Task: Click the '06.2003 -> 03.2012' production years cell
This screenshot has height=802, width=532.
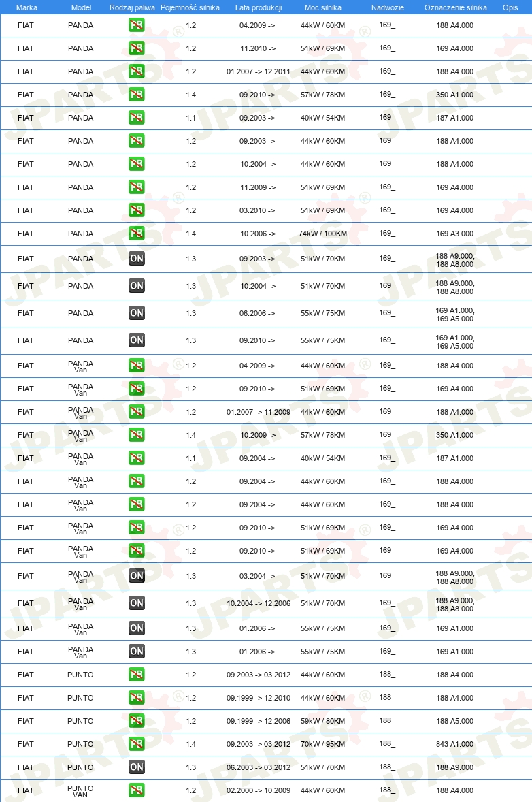Action: [258, 767]
